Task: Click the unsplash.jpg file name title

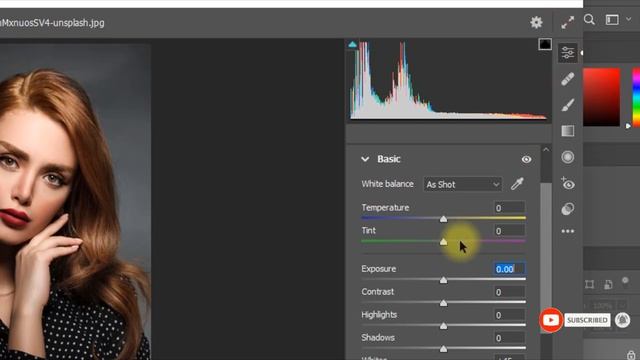Action: tap(52, 23)
